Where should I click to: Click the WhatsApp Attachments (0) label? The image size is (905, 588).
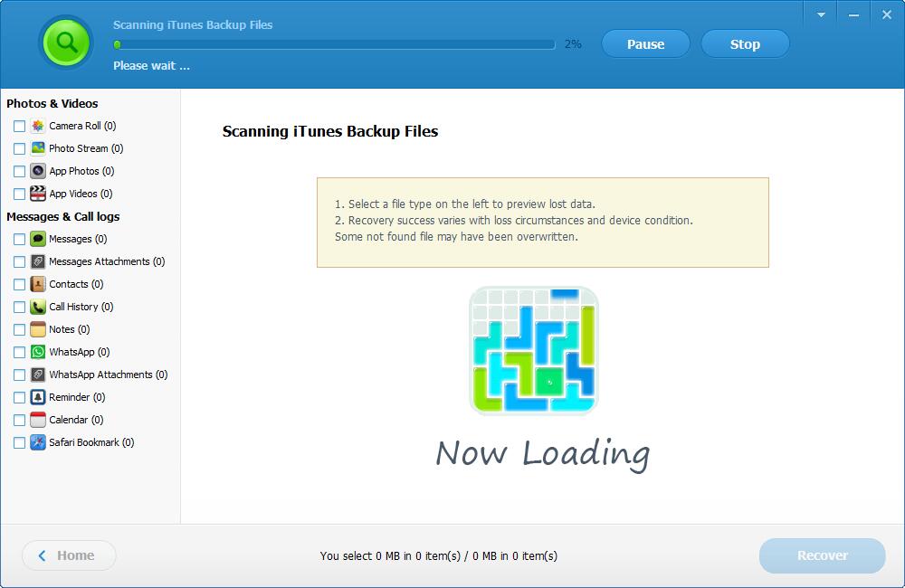pyautogui.click(x=109, y=375)
